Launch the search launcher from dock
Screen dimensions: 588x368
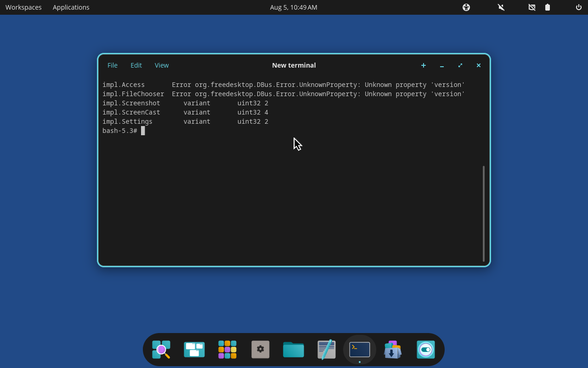pyautogui.click(x=161, y=350)
